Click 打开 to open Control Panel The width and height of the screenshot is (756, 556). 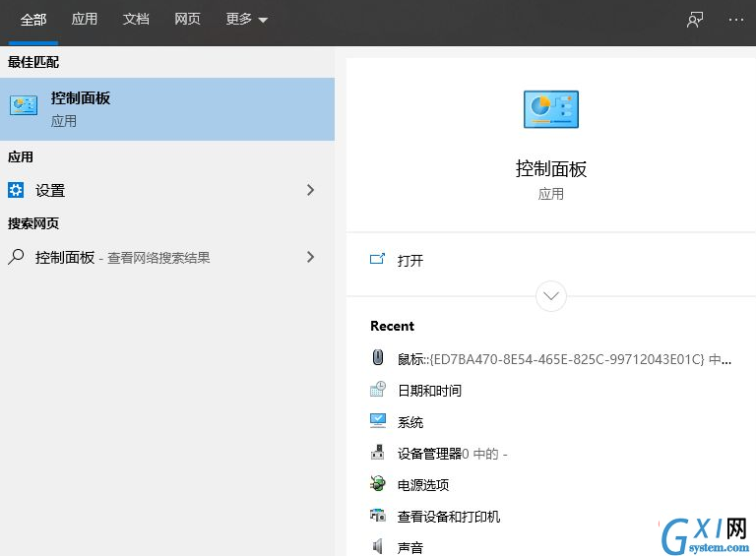click(409, 261)
